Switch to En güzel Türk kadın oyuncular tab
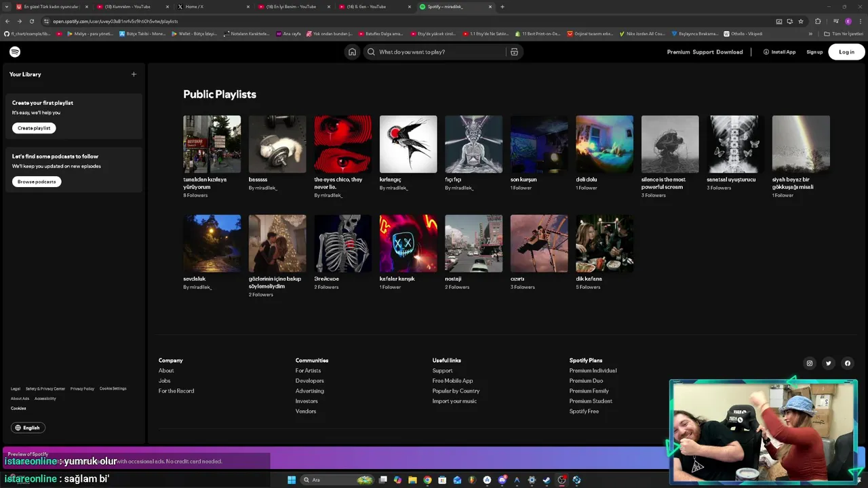 pyautogui.click(x=52, y=7)
